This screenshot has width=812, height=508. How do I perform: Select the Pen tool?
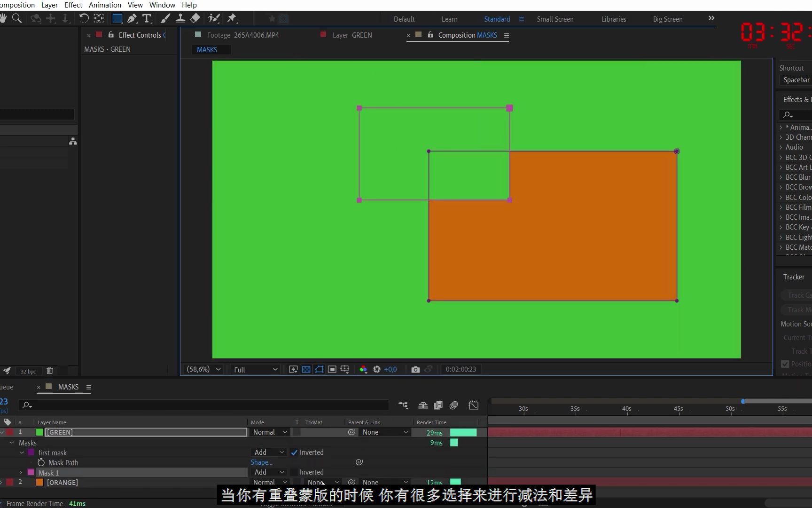(132, 18)
